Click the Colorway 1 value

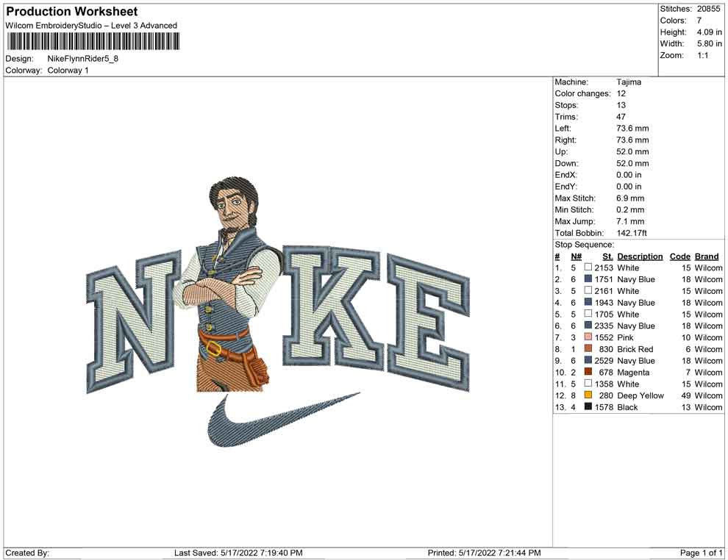68,71
